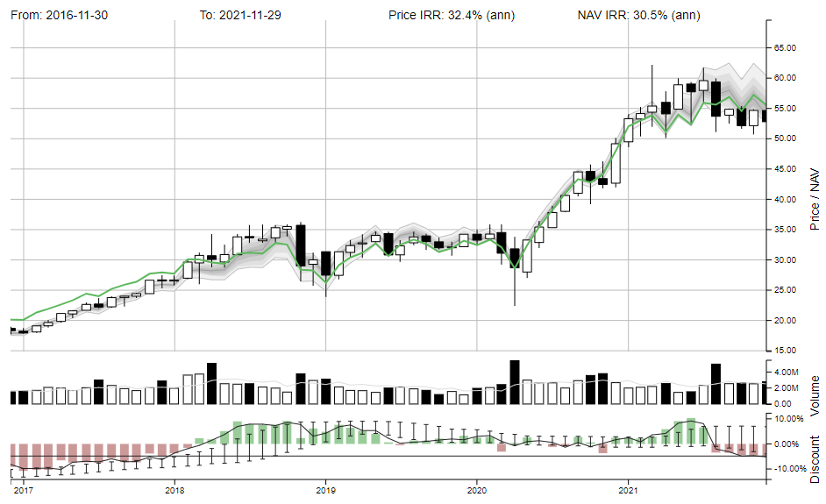
Task: Click the 30.00 price axis label
Action: (785, 260)
